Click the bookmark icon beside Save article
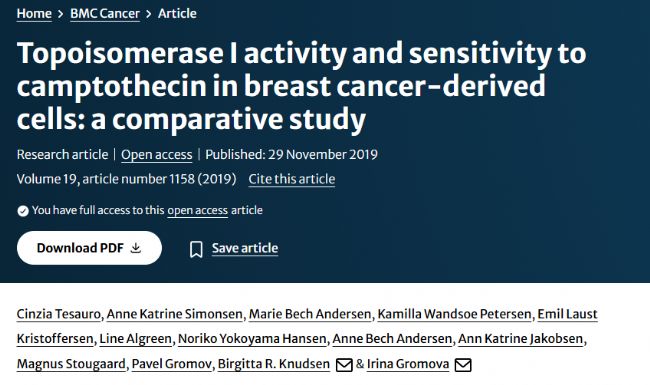 (x=196, y=249)
